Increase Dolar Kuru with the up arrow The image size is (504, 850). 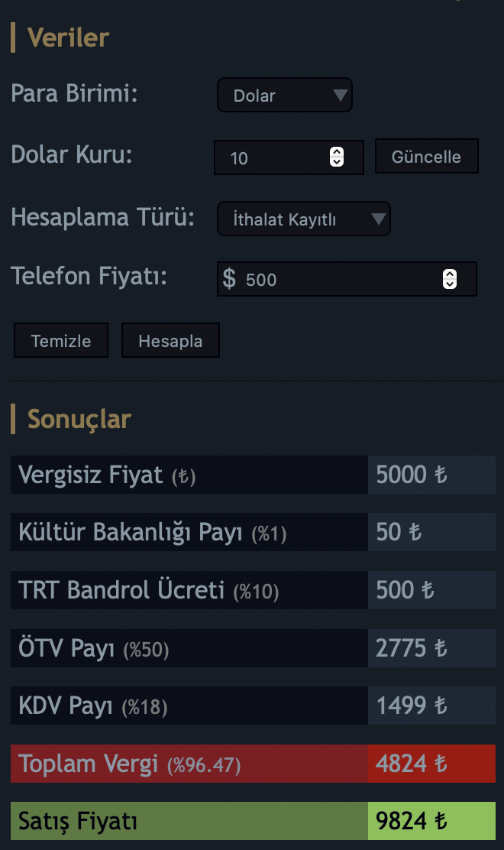pyautogui.click(x=336, y=152)
